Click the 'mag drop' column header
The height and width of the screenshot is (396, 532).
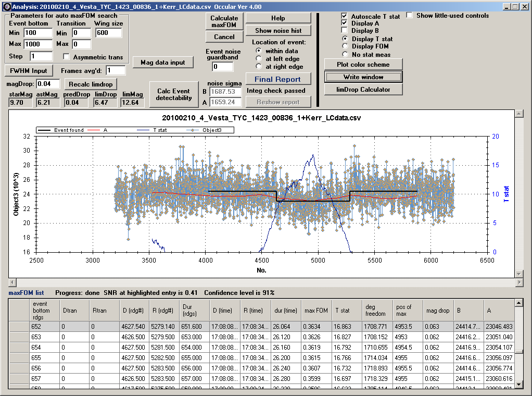click(x=438, y=311)
